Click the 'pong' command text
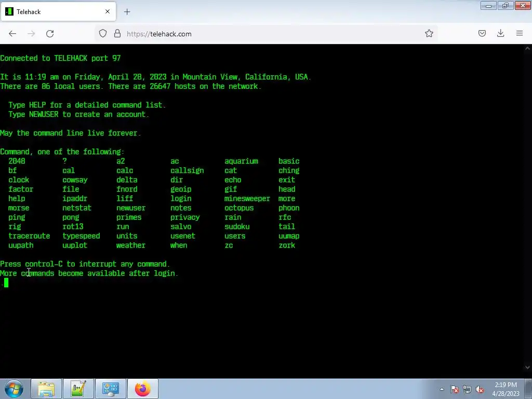The height and width of the screenshot is (399, 532). pos(71,218)
